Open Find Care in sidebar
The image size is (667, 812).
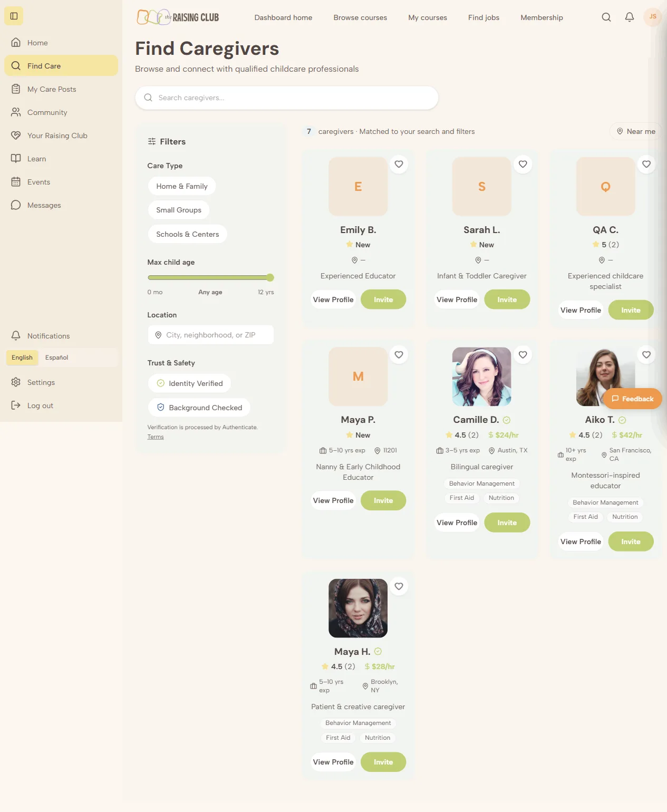point(61,66)
